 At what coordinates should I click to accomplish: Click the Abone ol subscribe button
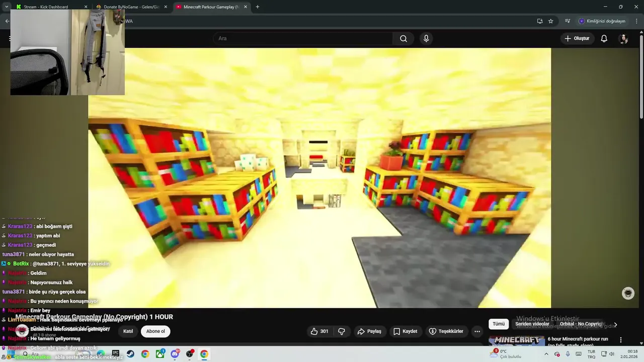155,331
